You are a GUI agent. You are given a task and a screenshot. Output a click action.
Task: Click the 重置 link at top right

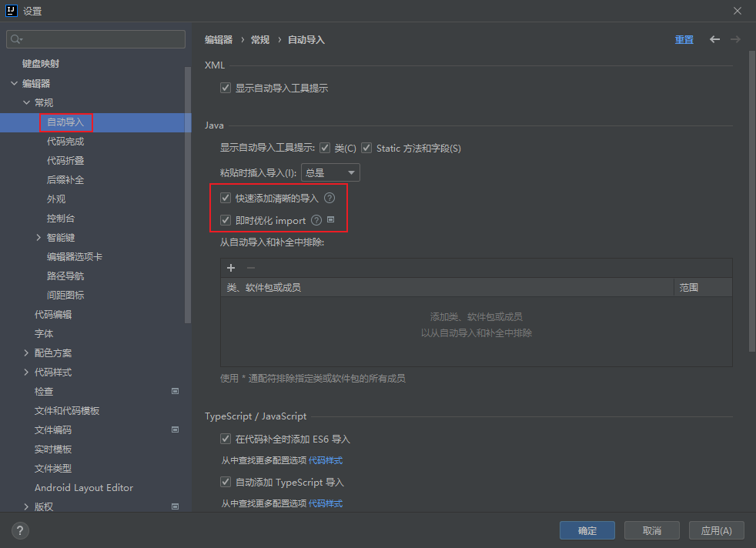click(684, 38)
